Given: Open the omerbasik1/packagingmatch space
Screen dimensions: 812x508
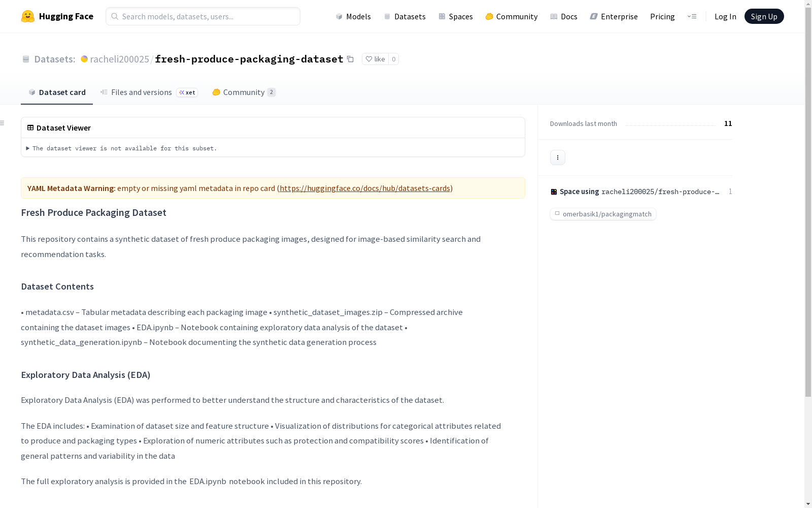Looking at the screenshot, I should (603, 214).
